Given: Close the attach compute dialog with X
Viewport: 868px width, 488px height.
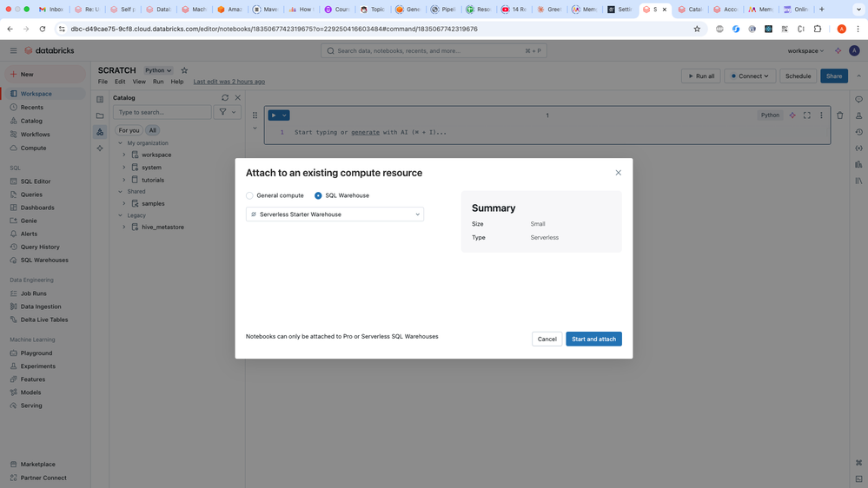Looking at the screenshot, I should click(x=619, y=173).
